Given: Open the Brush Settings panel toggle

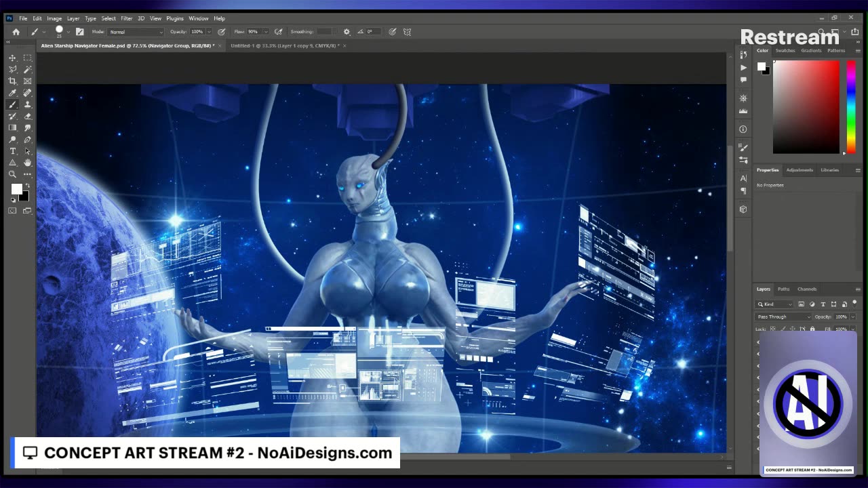Looking at the screenshot, I should coord(79,31).
